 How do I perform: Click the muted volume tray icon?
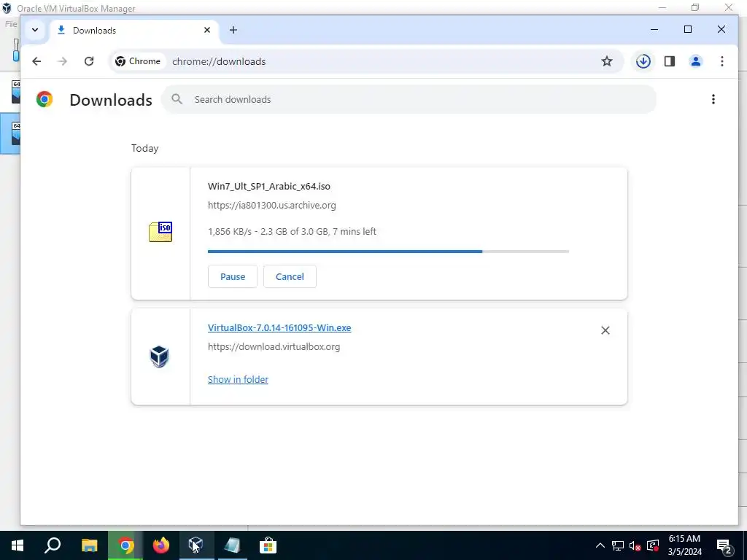[x=635, y=545]
